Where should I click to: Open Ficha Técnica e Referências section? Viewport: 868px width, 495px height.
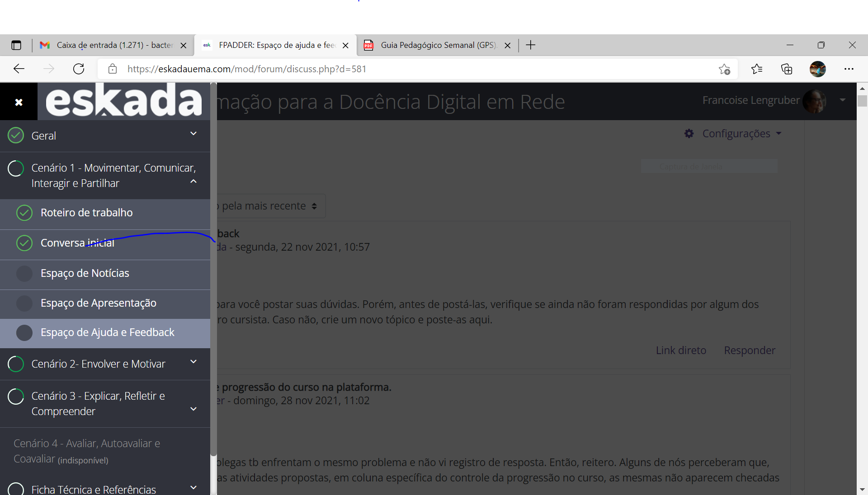coord(94,489)
